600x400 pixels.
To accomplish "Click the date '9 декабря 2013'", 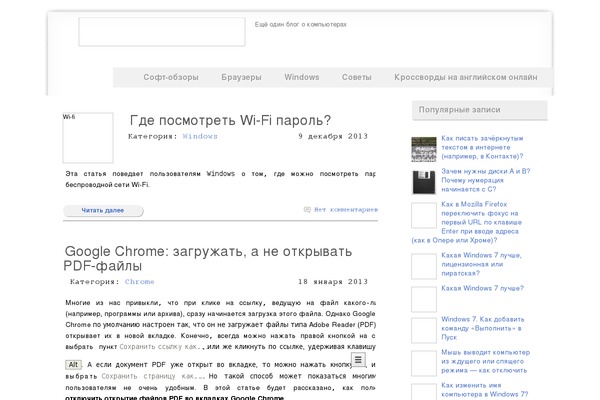I will pos(333,136).
